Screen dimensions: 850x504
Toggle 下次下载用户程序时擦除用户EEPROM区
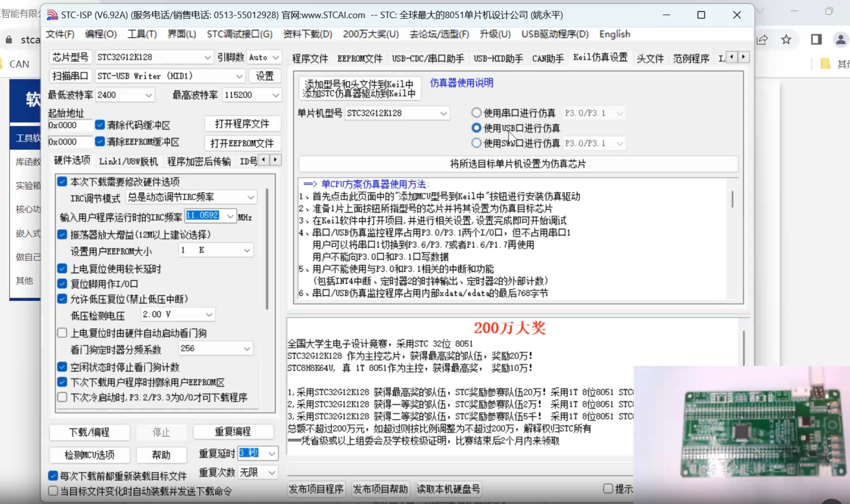(x=62, y=382)
